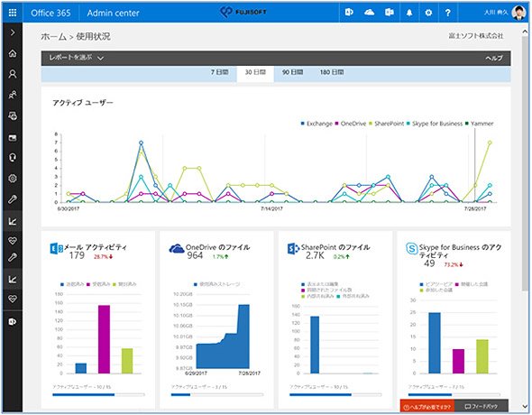532x415 pixels.
Task: Click the 7/14/2017 date label on the chart axis
Action: [271, 208]
